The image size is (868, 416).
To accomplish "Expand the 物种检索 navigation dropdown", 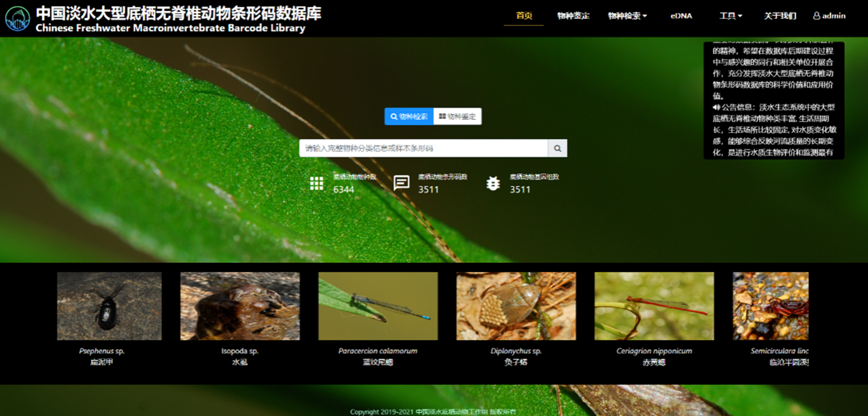I will click(x=627, y=16).
